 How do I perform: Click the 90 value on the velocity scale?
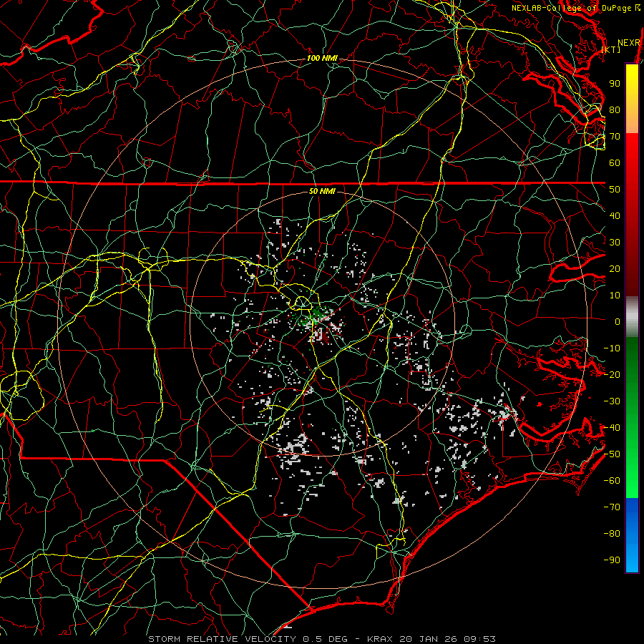point(615,84)
